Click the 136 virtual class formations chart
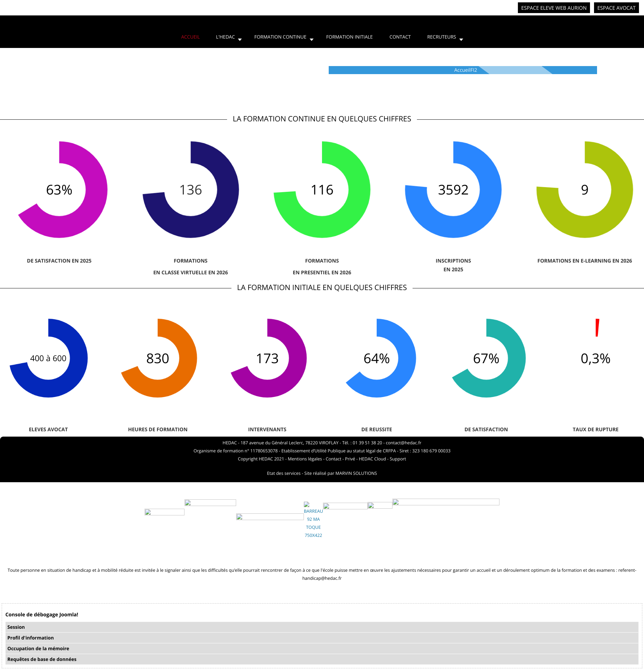Image resolution: width=644 pixels, height=670 pixels. (191, 190)
